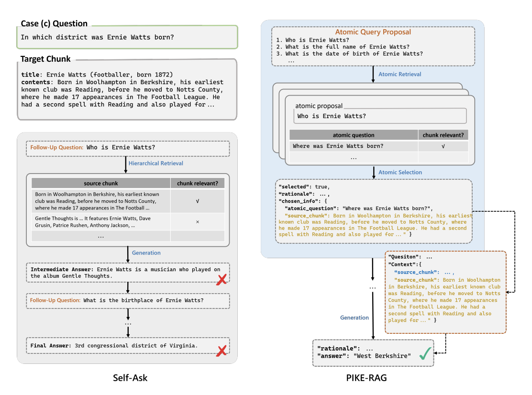This screenshot has height=395, width=532.
Task: Click the '"selected": true,' line
Action: 304,187
